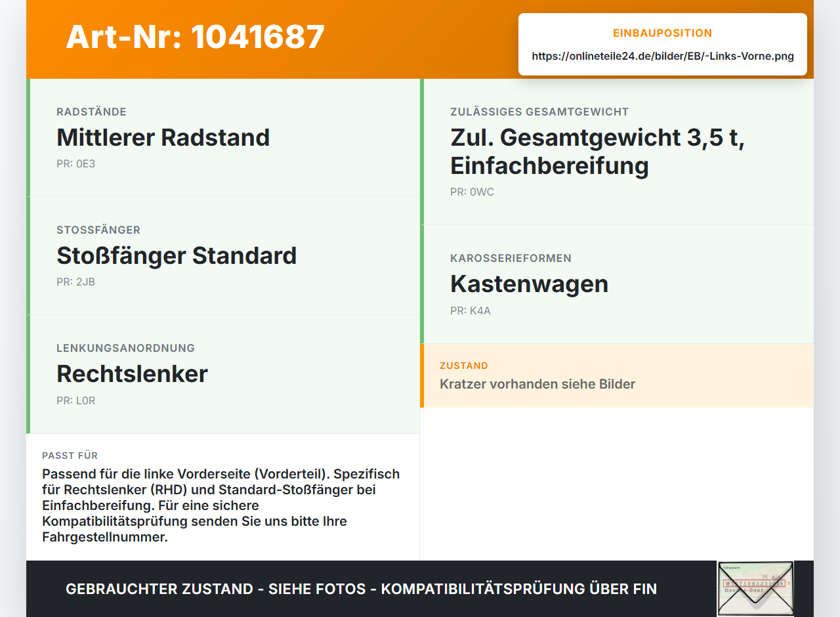
Task: Click the envelope thumbnail image in footer
Action: point(755,589)
